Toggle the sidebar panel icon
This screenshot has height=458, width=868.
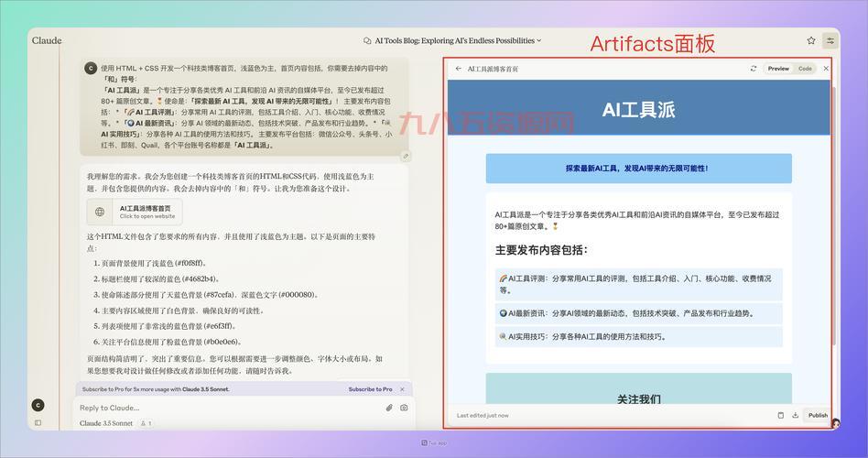38,422
